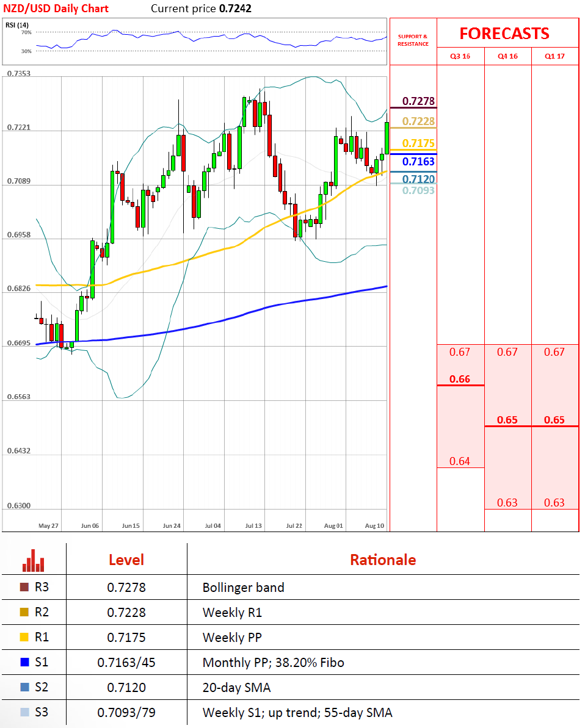
Task: Click the current price value 0.7242
Action: [x=235, y=9]
